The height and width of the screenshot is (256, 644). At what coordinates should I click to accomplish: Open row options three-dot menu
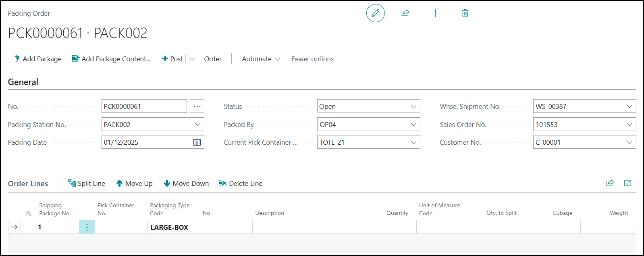87,227
